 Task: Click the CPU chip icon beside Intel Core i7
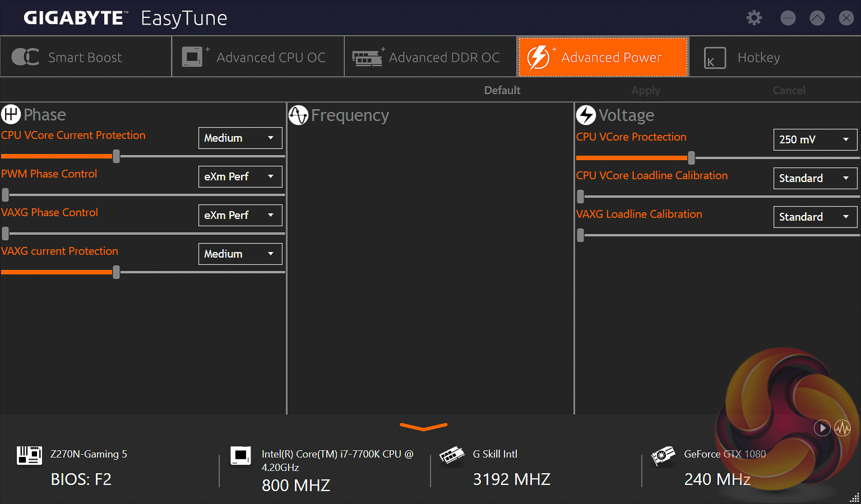tap(241, 455)
